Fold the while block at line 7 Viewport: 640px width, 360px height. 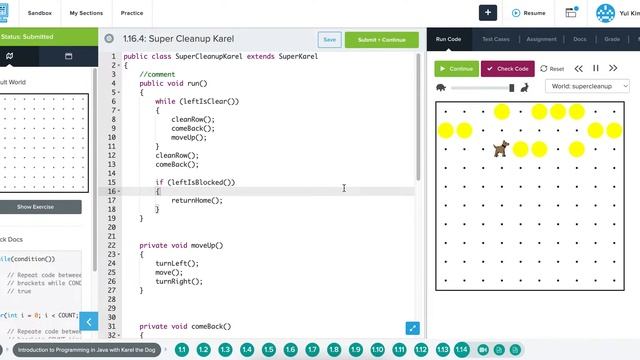click(118, 110)
